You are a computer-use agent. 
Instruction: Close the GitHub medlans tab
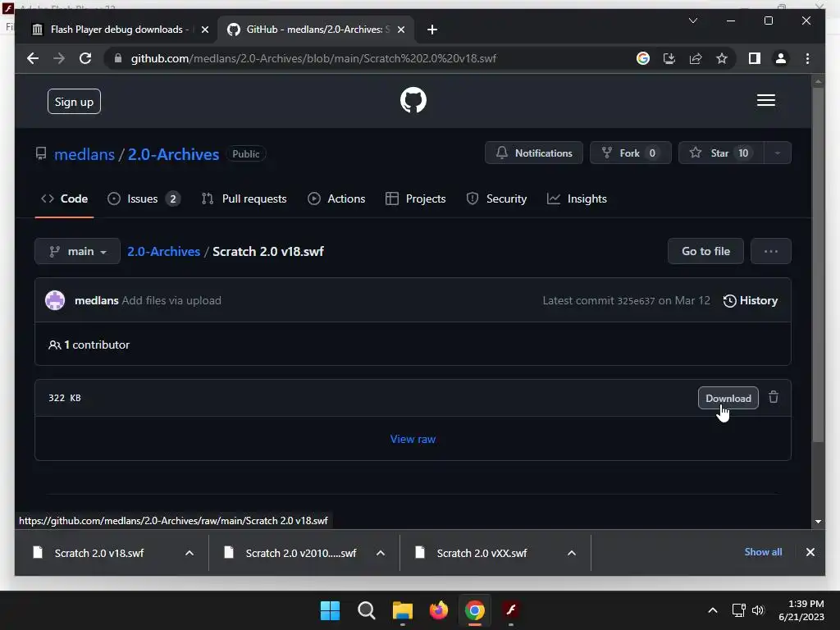[400, 30]
